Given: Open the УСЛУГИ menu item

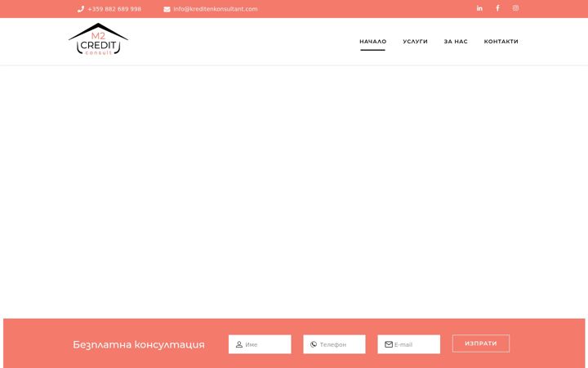Looking at the screenshot, I should point(415,42).
